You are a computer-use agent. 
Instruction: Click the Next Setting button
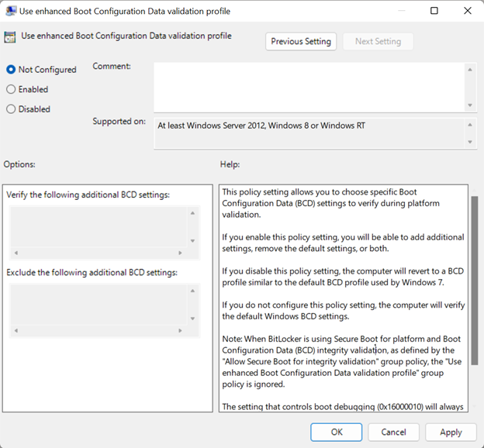(378, 42)
